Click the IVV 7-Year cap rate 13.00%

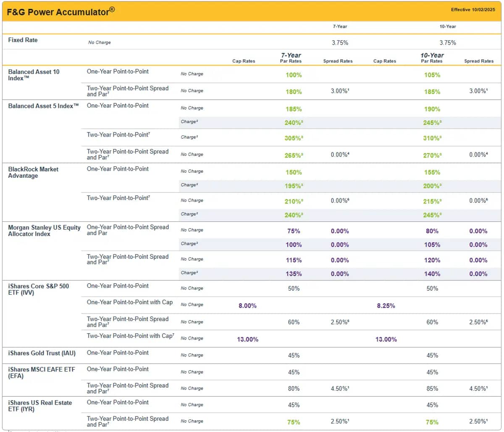tap(247, 339)
